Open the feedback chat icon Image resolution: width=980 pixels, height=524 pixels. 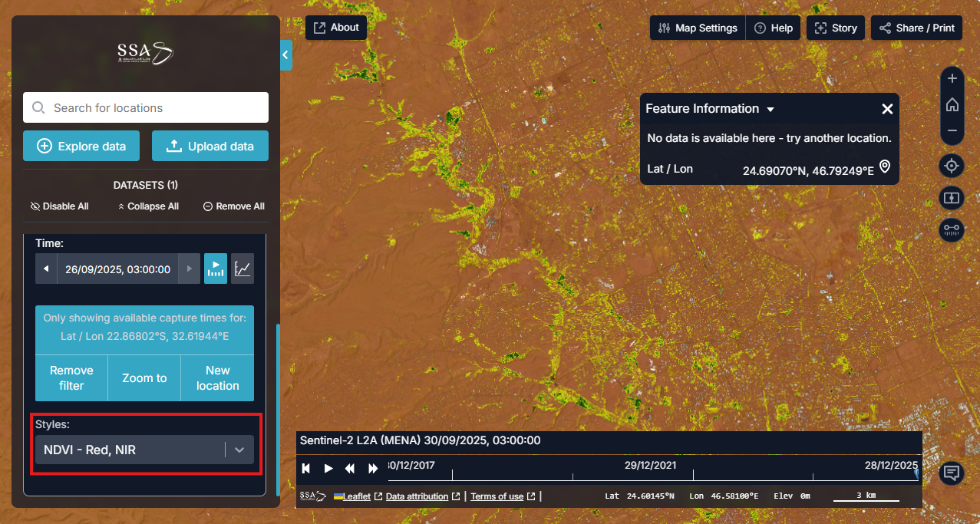(x=952, y=473)
